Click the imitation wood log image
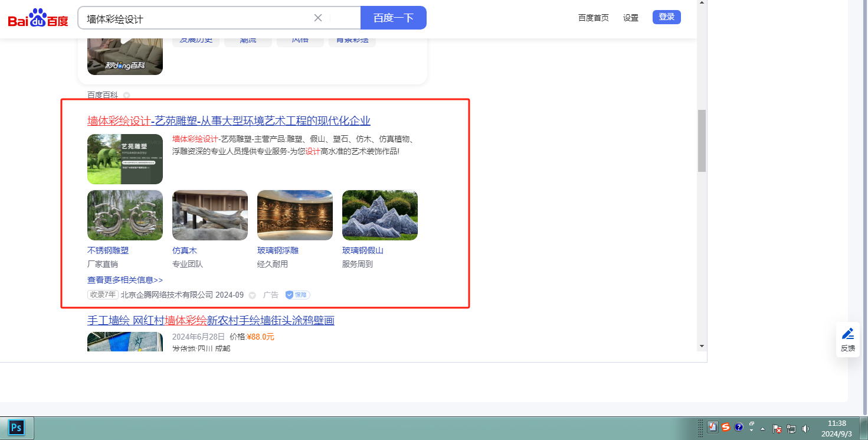The image size is (868, 440). [210, 215]
